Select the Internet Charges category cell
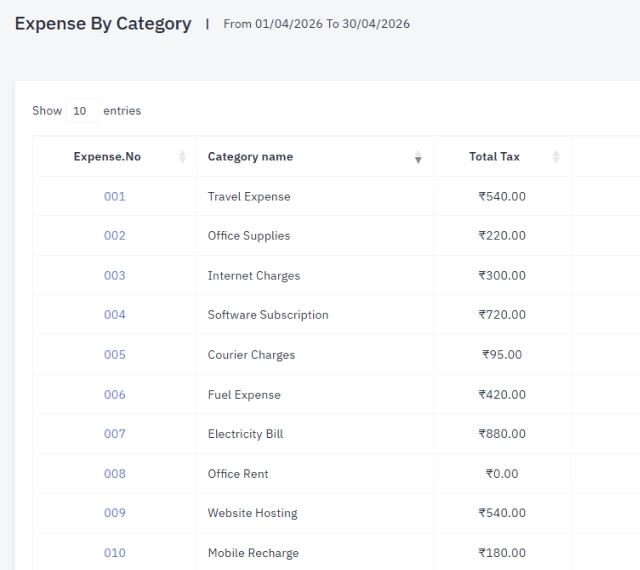 click(315, 276)
